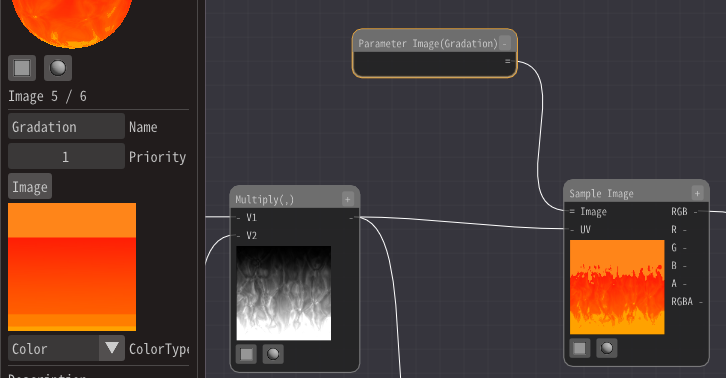The width and height of the screenshot is (726, 378).
Task: Open the ColorType dropdown
Action: coord(66,348)
